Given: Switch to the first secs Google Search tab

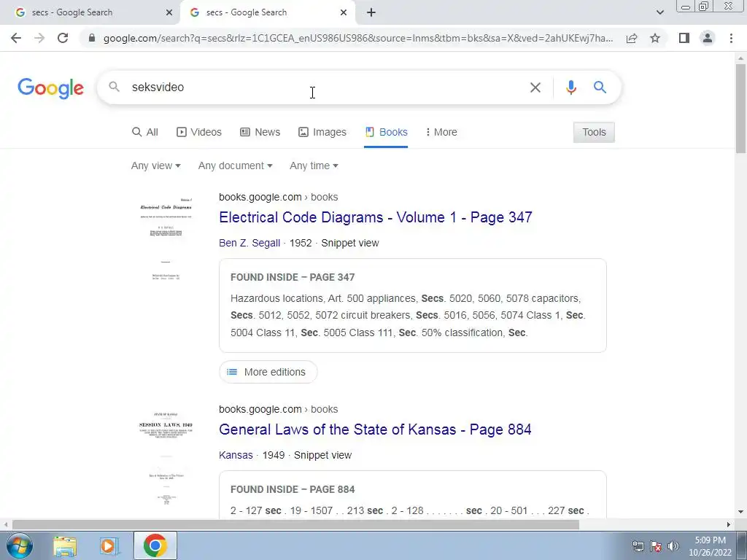Looking at the screenshot, I should pyautogui.click(x=90, y=13).
